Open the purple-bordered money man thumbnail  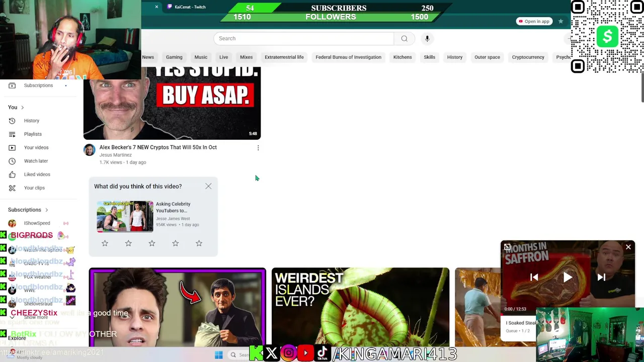coord(178,307)
